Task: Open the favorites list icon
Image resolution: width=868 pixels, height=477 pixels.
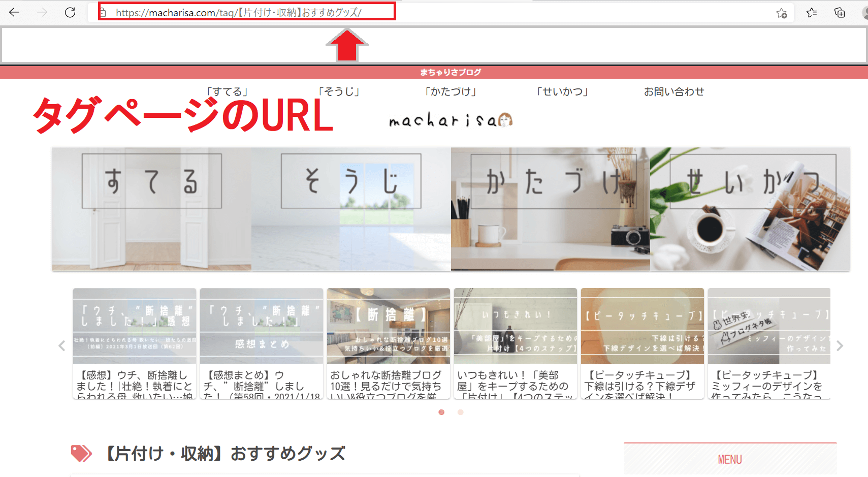Action: pyautogui.click(x=812, y=13)
